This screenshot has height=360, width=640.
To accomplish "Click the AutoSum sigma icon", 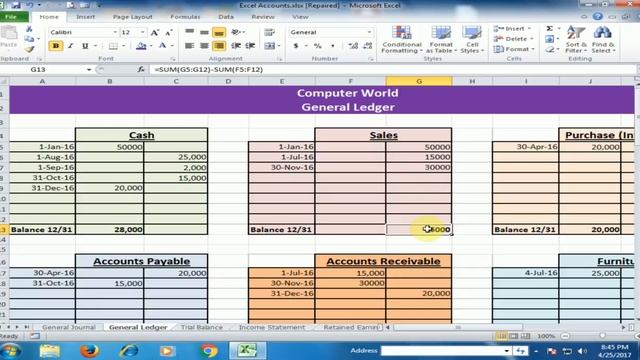I will [550, 29].
